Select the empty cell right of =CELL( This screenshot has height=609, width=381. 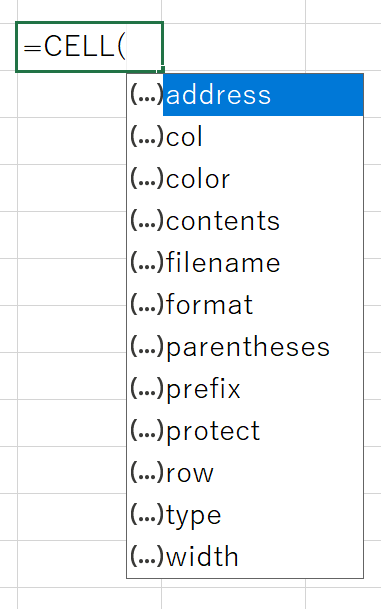click(234, 47)
